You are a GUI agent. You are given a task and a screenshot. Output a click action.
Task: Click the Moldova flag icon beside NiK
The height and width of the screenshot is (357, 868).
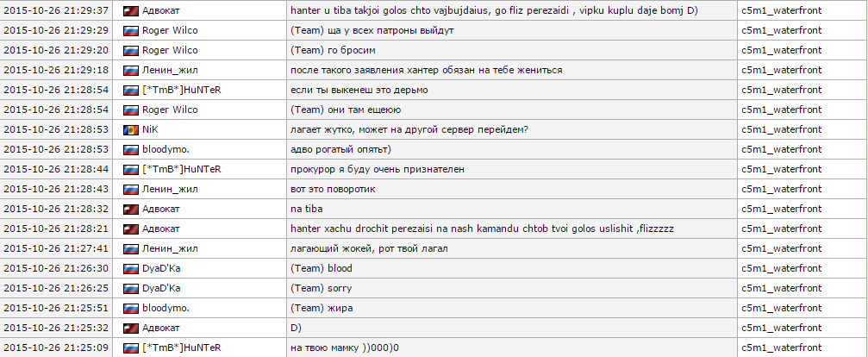(131, 129)
